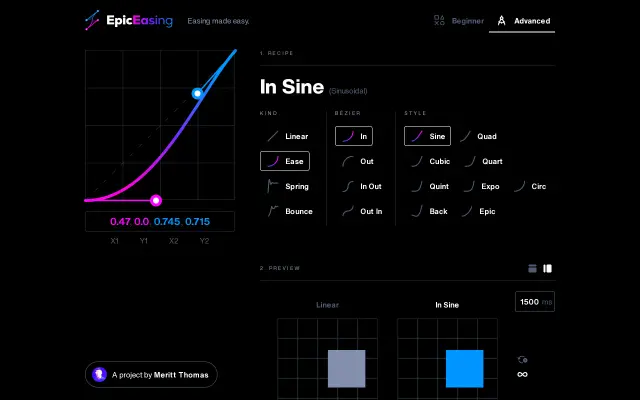The height and width of the screenshot is (400, 640).
Task: Click the Back curve icon
Action: 417,211
